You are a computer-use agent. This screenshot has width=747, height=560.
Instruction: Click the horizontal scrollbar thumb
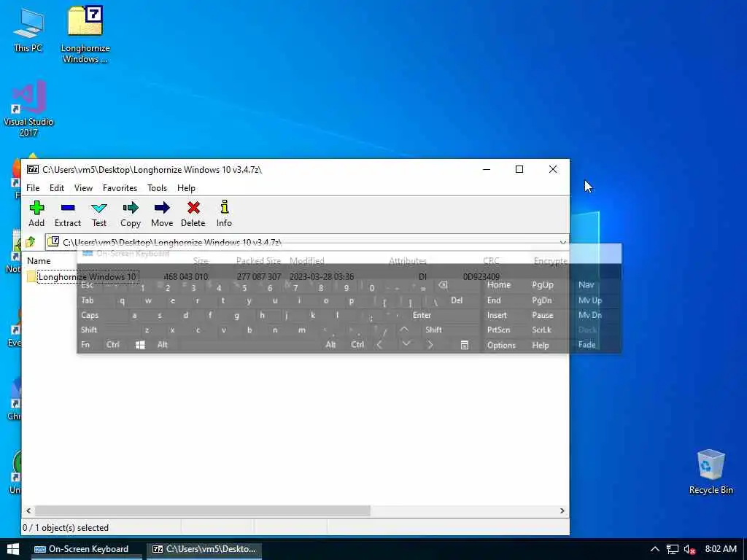203,510
